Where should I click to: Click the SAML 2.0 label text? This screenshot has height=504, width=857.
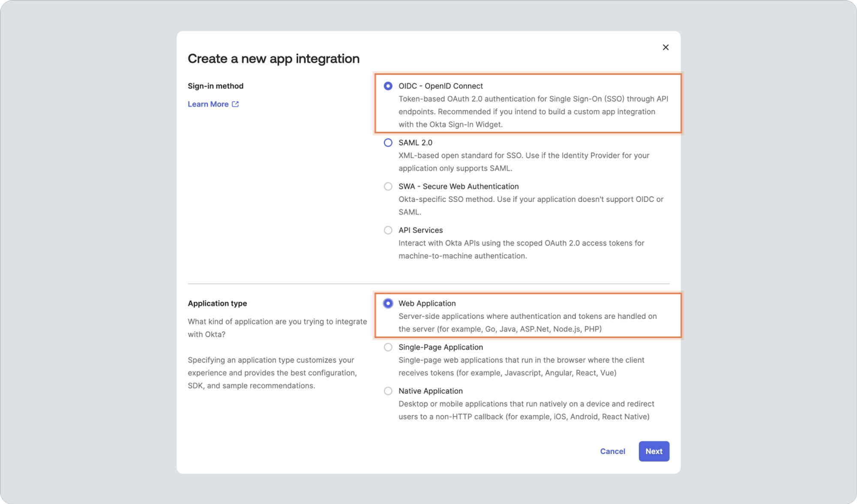(x=415, y=143)
